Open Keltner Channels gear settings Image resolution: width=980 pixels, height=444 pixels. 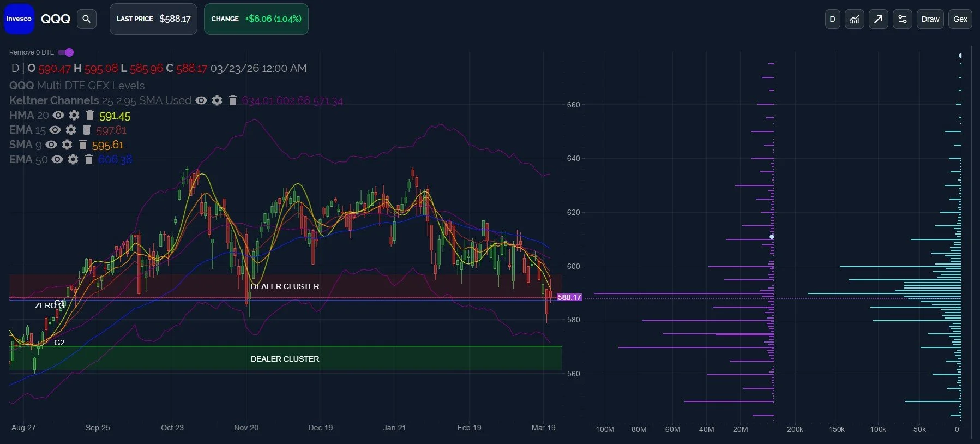click(x=217, y=100)
